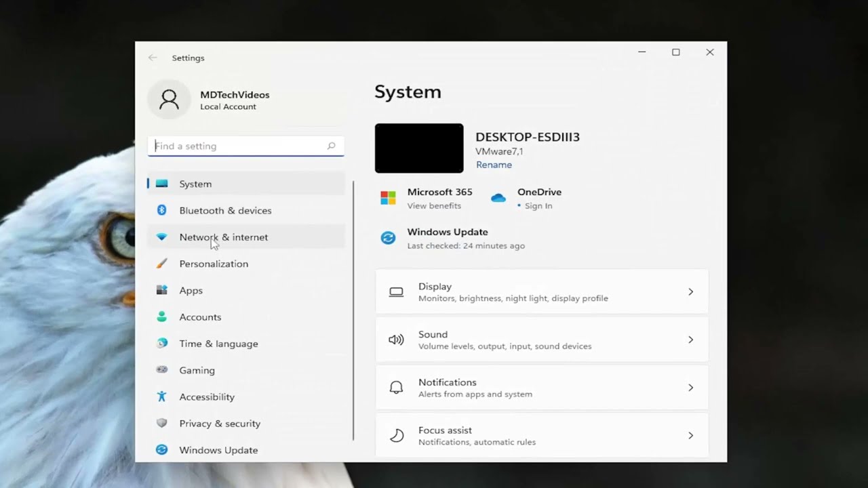This screenshot has height=488, width=868.
Task: Click the Notifications bell icon
Action: coord(396,388)
